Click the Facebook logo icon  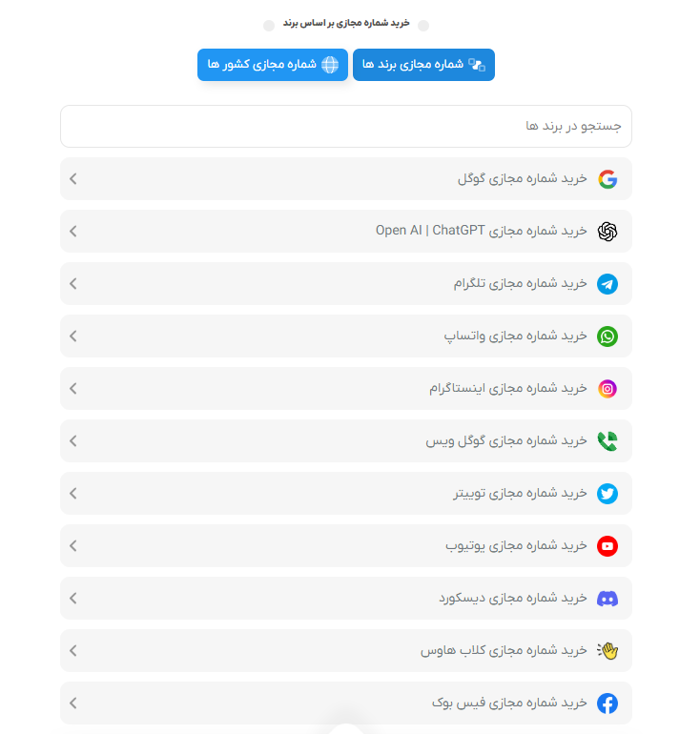coord(607,703)
